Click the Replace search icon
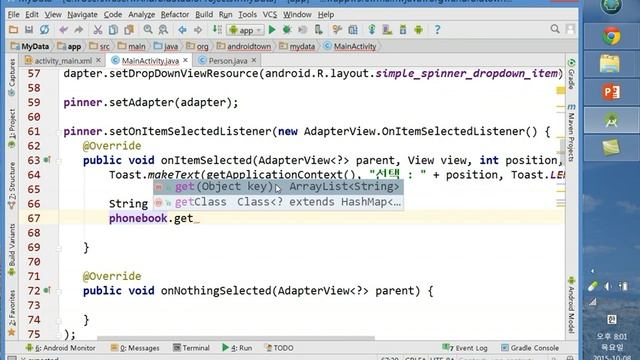Image resolution: width=640 pixels, height=360 pixels. pos(163,30)
